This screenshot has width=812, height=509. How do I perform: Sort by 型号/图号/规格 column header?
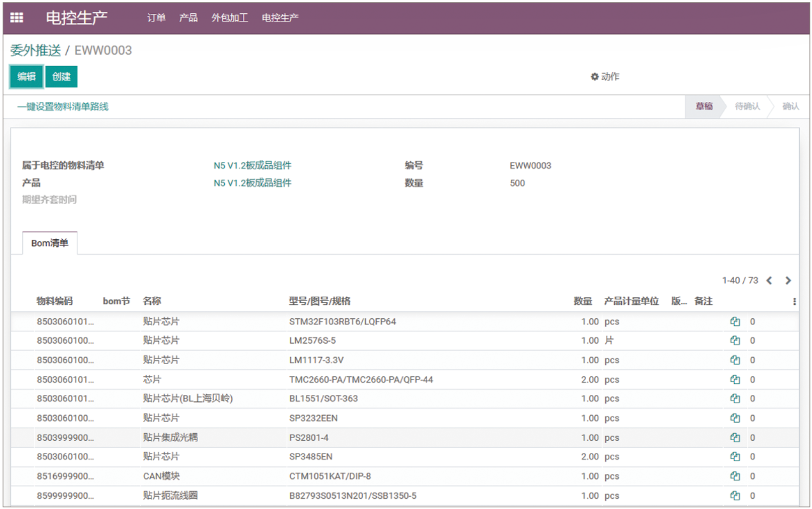point(319,301)
